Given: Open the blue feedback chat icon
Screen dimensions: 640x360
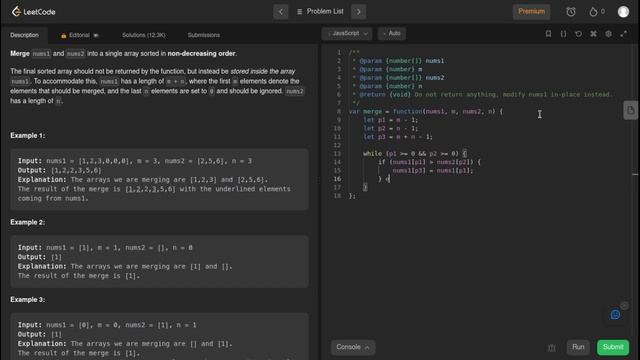Looking at the screenshot, I should pyautogui.click(x=616, y=315).
